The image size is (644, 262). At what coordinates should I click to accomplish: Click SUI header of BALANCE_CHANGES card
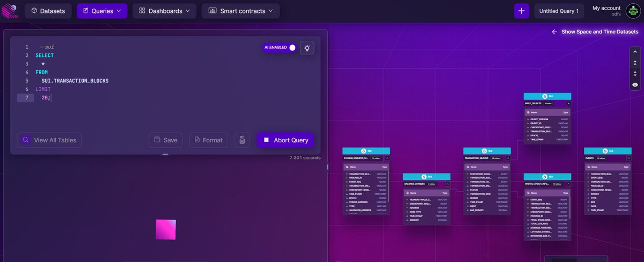point(427,177)
